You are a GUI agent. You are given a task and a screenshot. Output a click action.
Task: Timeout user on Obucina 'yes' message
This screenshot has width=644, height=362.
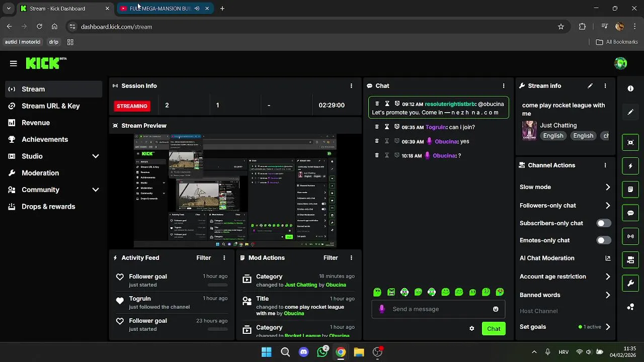click(387, 141)
